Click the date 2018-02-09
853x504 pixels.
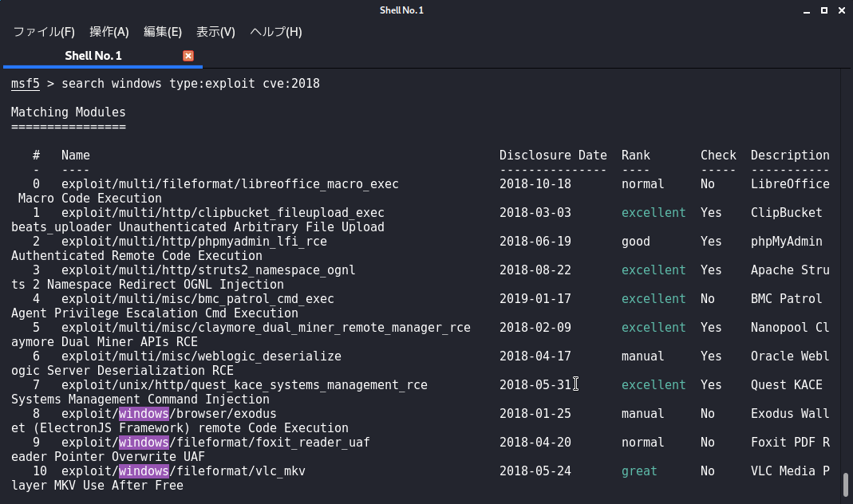coord(535,328)
